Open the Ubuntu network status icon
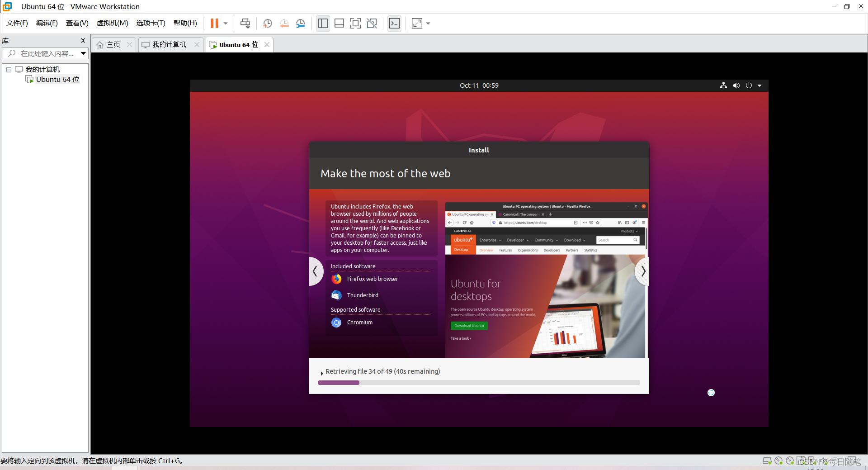Screen dimensions: 868x470 (723, 85)
